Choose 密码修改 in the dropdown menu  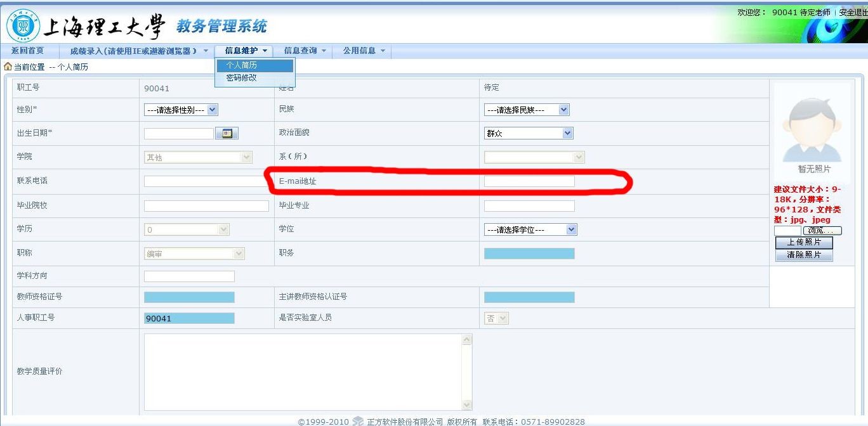coord(242,77)
